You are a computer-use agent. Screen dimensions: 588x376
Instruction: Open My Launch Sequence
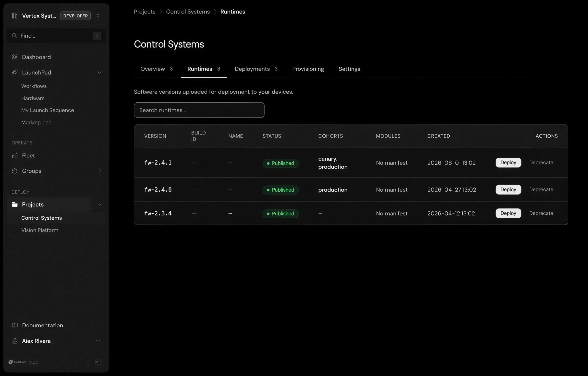(x=48, y=110)
